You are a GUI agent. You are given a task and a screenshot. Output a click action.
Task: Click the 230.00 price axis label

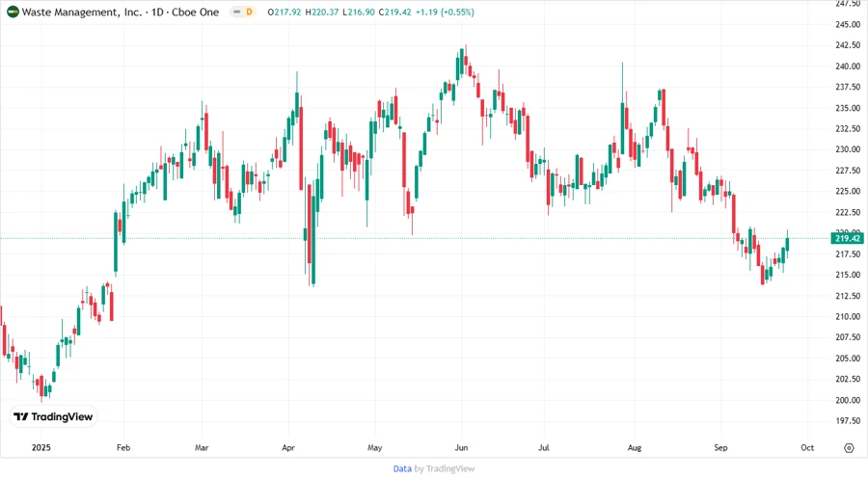click(x=848, y=149)
